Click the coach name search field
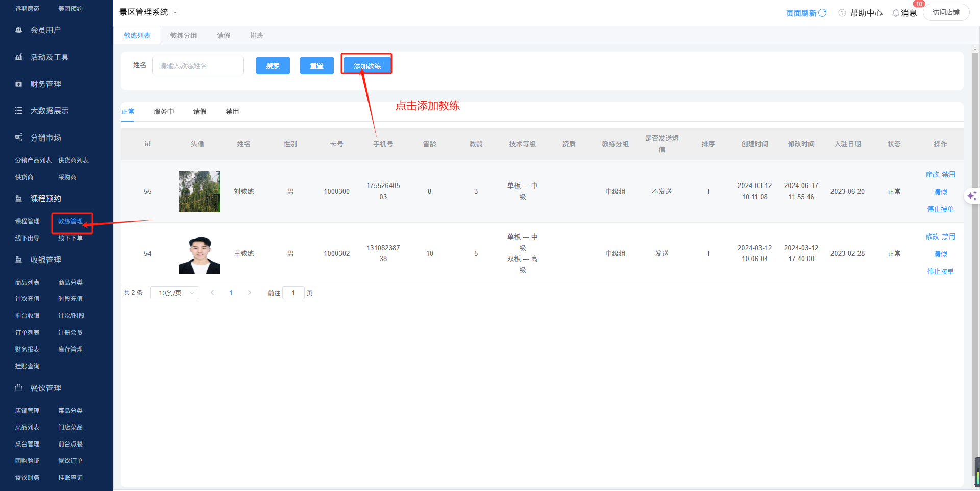Viewport: 980px width, 491px height. (x=198, y=65)
